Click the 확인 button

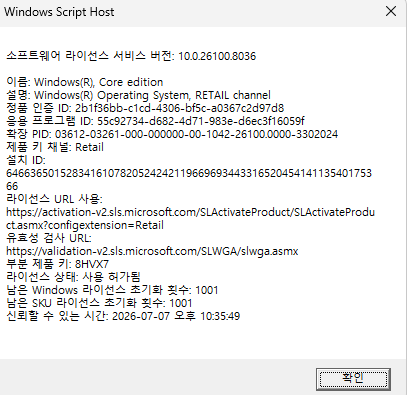353,379
